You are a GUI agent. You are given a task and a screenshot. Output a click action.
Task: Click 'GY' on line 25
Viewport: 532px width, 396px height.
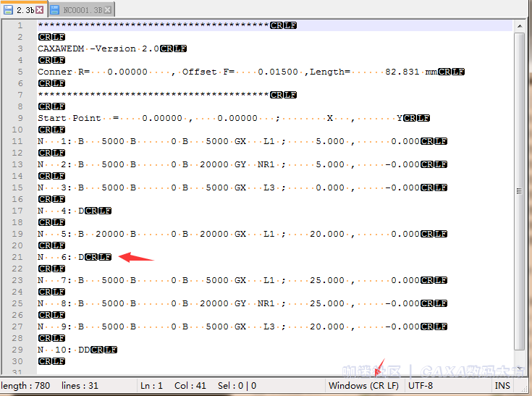pos(240,303)
